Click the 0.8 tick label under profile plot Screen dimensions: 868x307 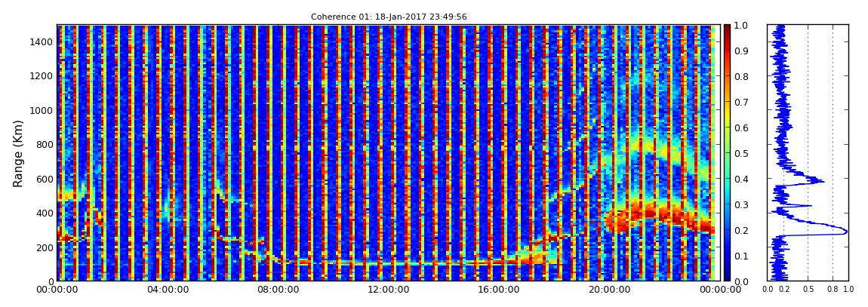point(833,290)
